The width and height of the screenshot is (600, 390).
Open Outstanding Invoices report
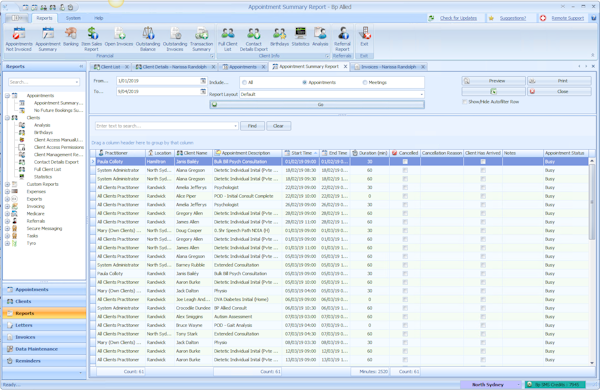[x=175, y=39]
